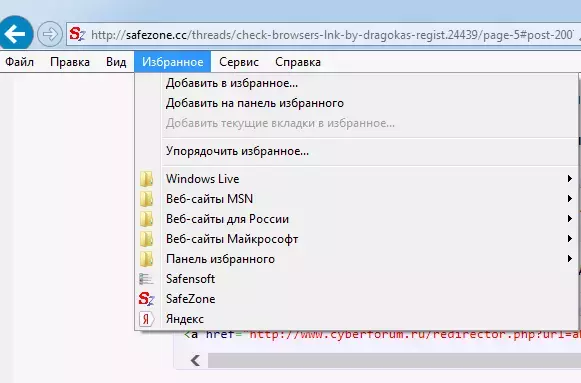Open the Сервис menu
Image resolution: width=581 pixels, height=383 pixels.
[239, 62]
